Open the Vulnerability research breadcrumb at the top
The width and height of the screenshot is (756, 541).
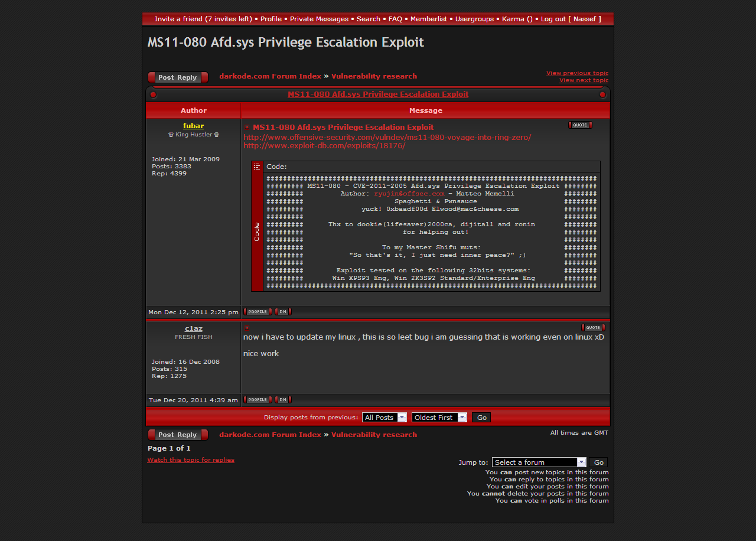374,76
